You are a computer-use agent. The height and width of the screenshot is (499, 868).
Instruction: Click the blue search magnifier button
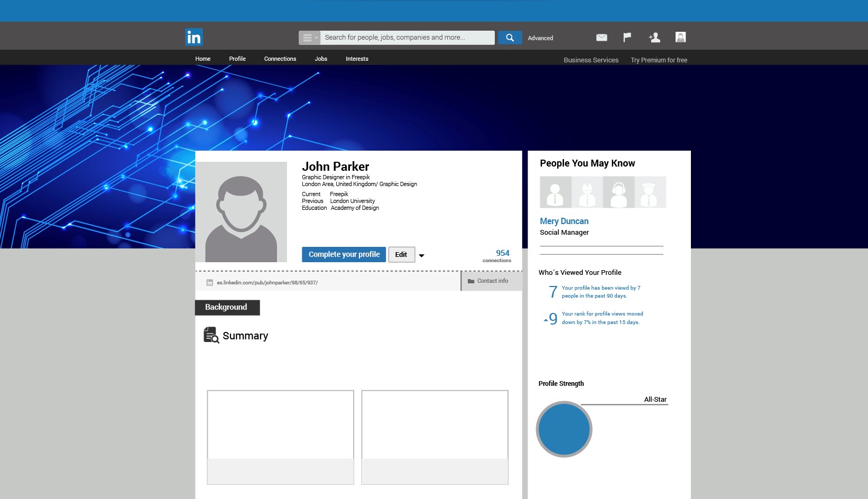510,38
